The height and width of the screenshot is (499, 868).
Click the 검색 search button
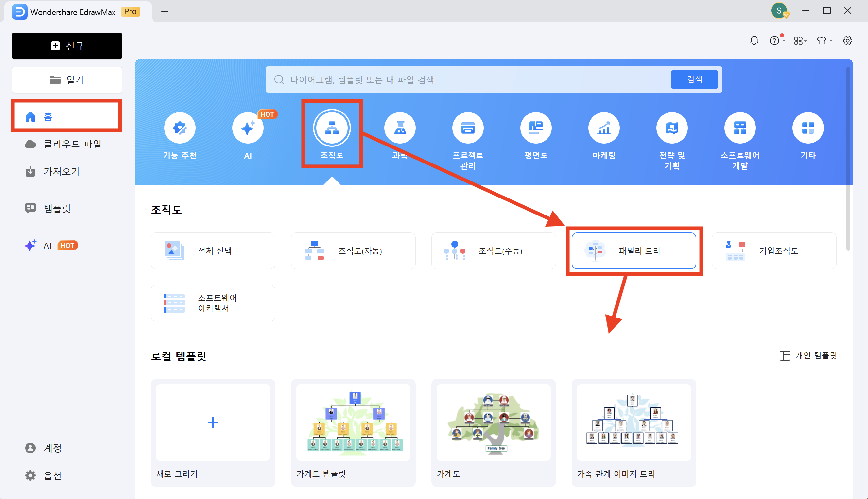(694, 79)
